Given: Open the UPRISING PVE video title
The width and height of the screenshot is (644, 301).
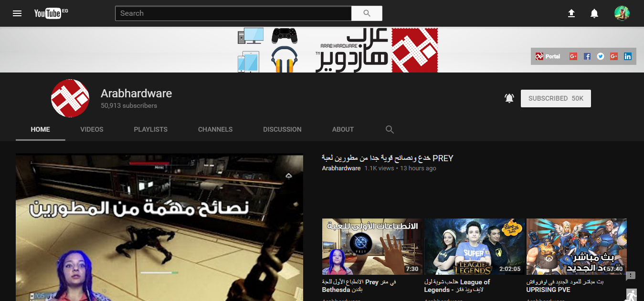Looking at the screenshot, I should pyautogui.click(x=565, y=286).
